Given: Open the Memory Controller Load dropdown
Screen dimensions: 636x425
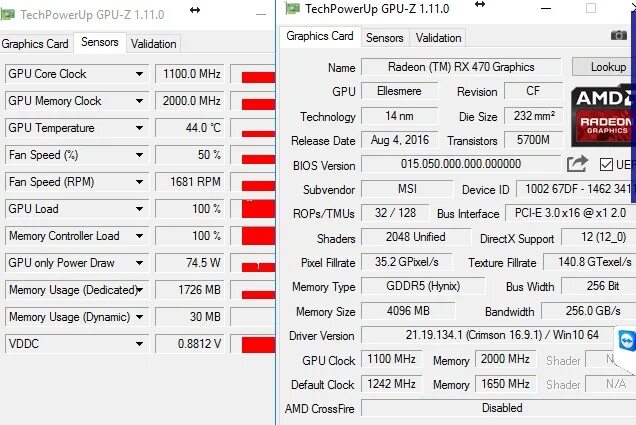Looking at the screenshot, I should pyautogui.click(x=139, y=236).
